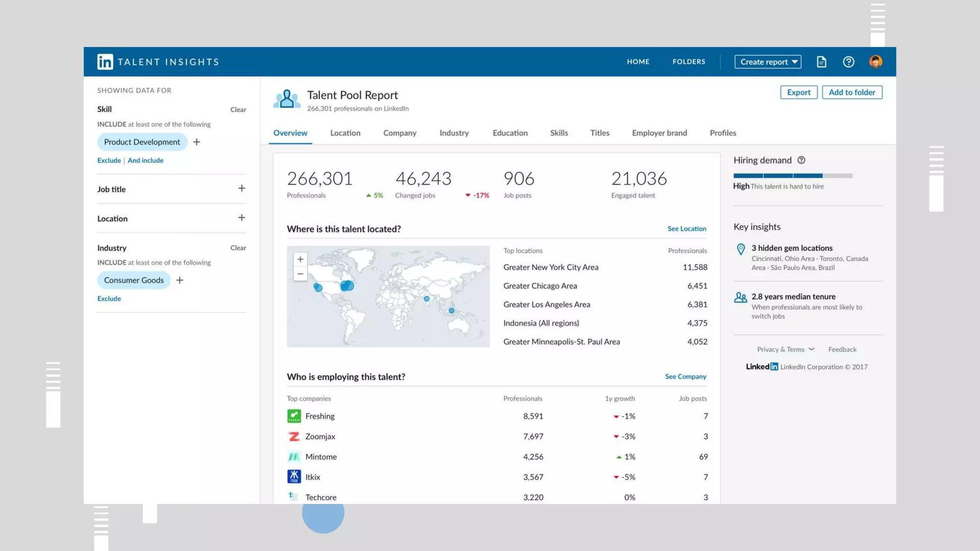Click Hiring demand info icon
This screenshot has width=980, height=551.
801,160
